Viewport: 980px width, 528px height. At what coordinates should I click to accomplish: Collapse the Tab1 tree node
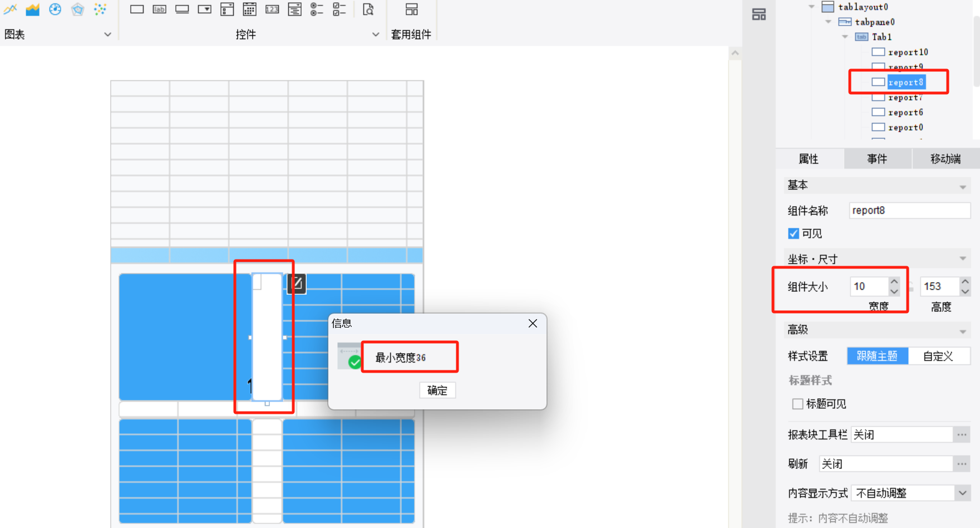pyautogui.click(x=845, y=37)
